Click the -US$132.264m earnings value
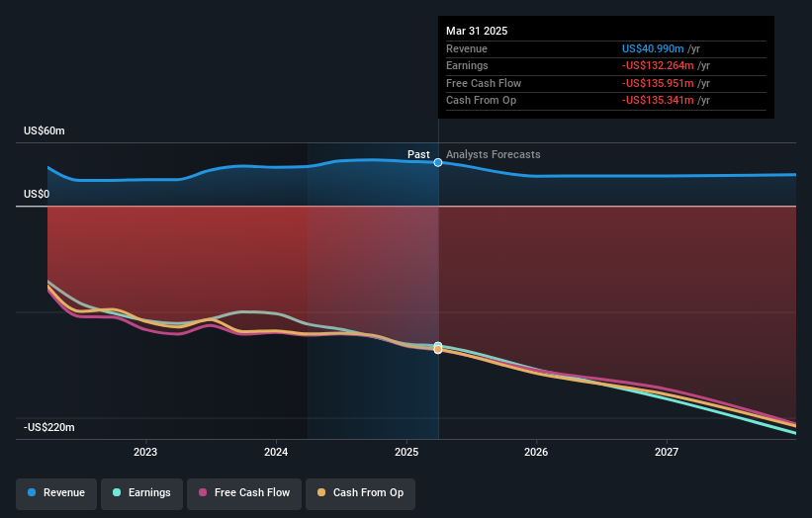The width and height of the screenshot is (812, 518). 658,65
